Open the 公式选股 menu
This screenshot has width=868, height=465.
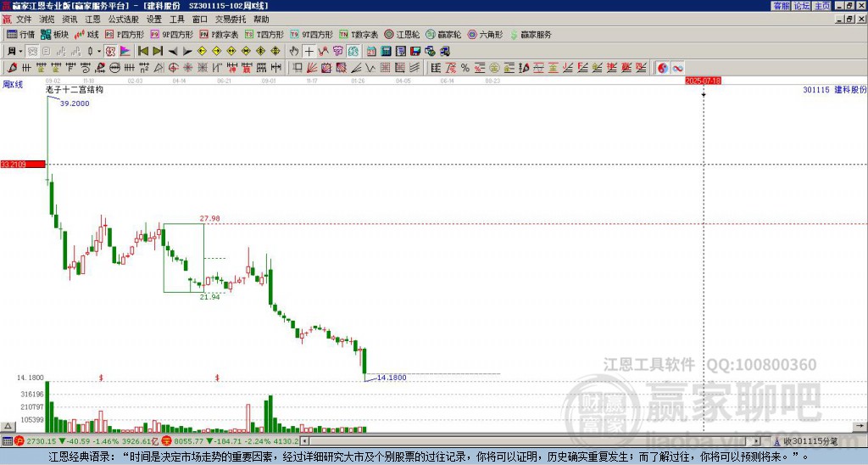tap(124, 20)
